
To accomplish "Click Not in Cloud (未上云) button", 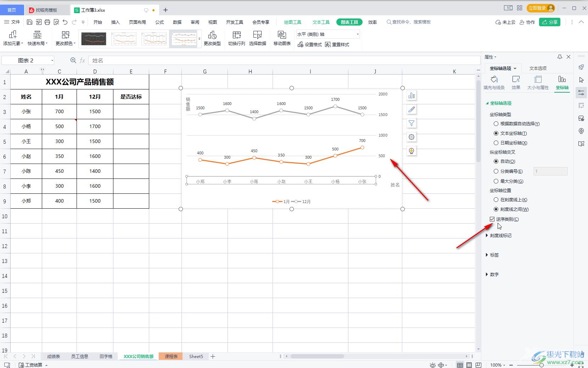I will point(505,22).
